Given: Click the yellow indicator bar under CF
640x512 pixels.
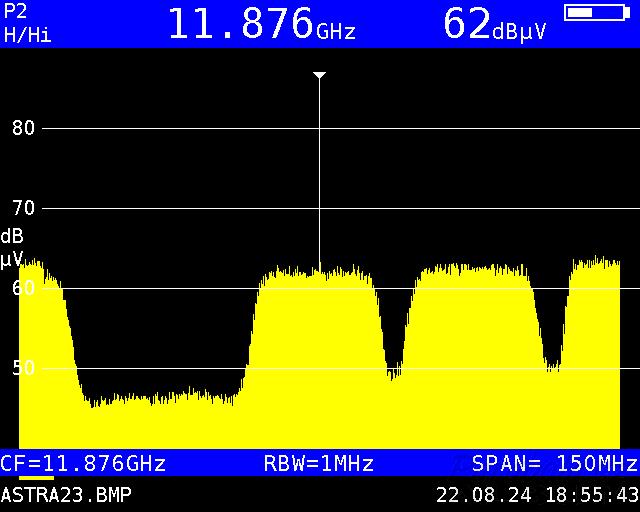Looking at the screenshot, I should coord(36,478).
